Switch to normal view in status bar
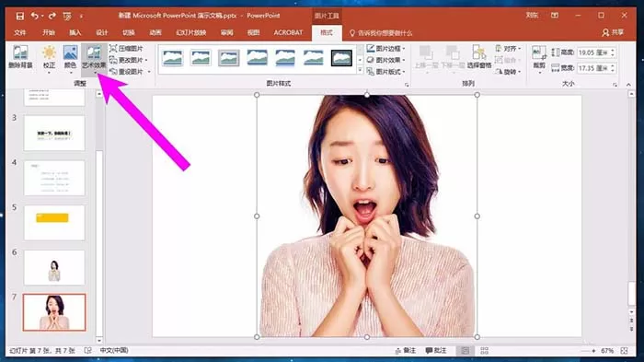 [465, 350]
